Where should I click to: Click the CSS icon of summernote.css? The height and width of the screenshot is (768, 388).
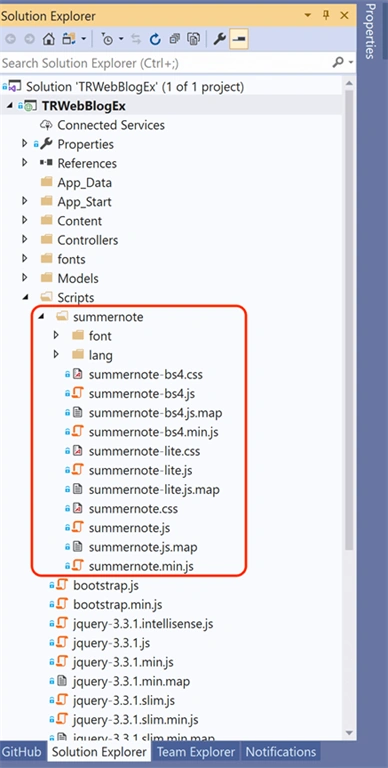click(77, 509)
